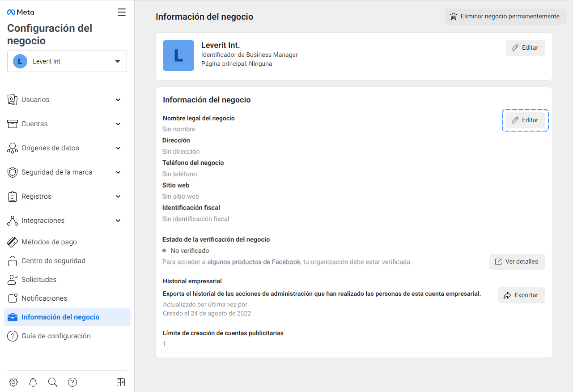Expand the Seguridad de la marca chevron
The width and height of the screenshot is (573, 392).
click(118, 172)
